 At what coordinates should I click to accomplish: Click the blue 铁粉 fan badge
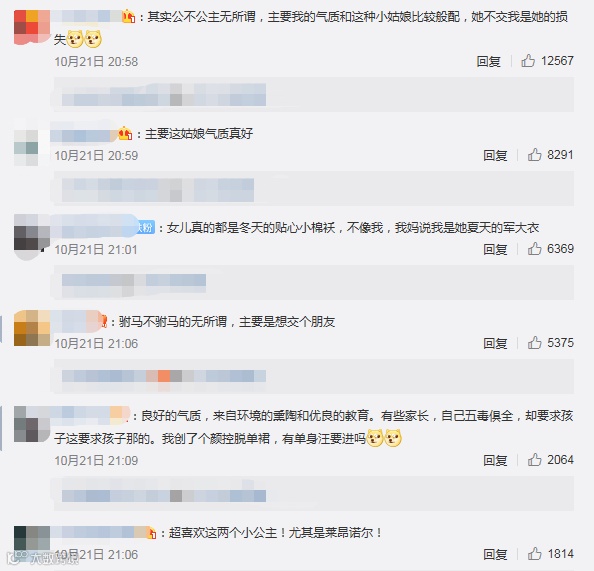146,227
